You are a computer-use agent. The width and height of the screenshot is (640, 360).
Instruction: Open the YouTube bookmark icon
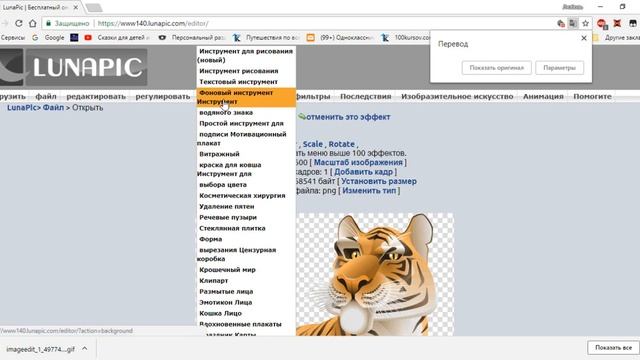[x=88, y=38]
